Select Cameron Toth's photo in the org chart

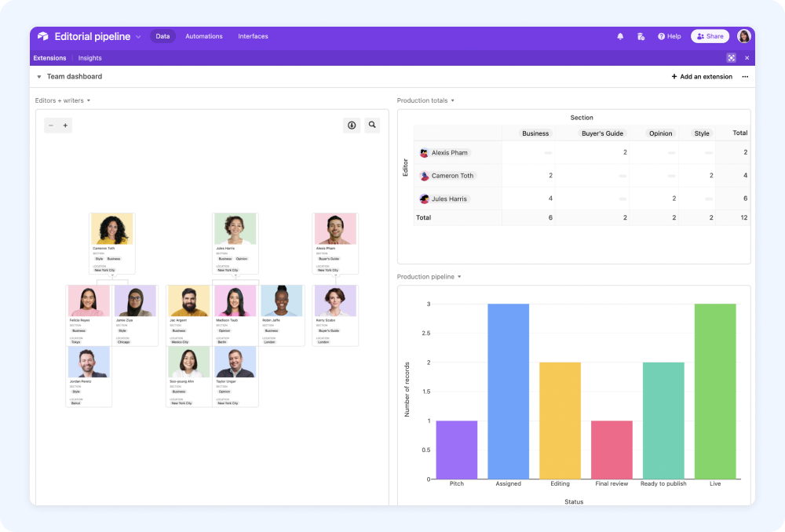coord(111,228)
